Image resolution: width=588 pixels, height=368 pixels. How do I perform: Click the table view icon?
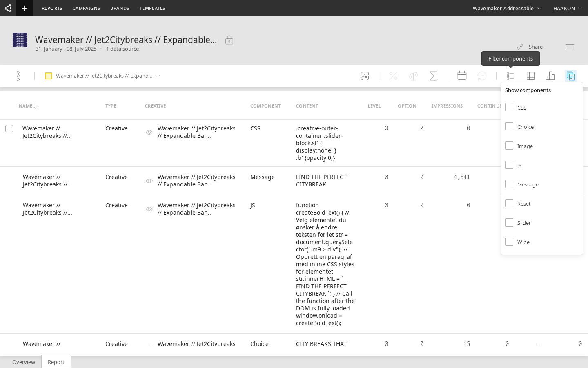[530, 76]
